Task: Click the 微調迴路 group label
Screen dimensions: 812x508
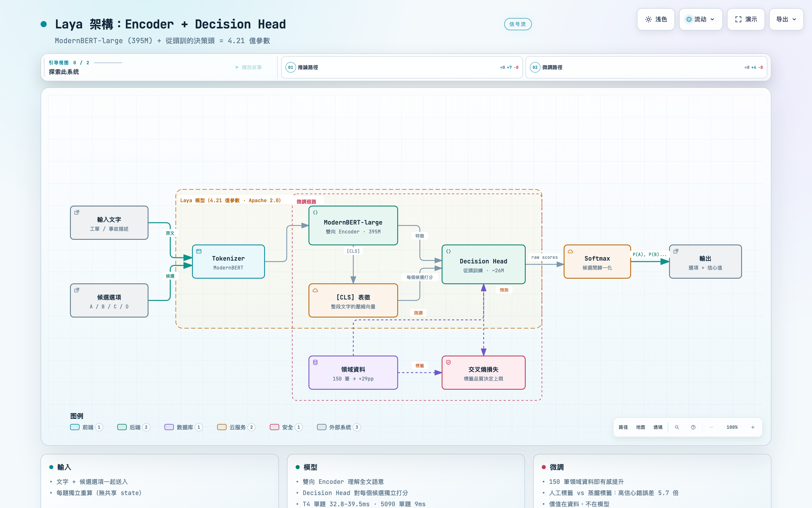Action: pos(306,202)
